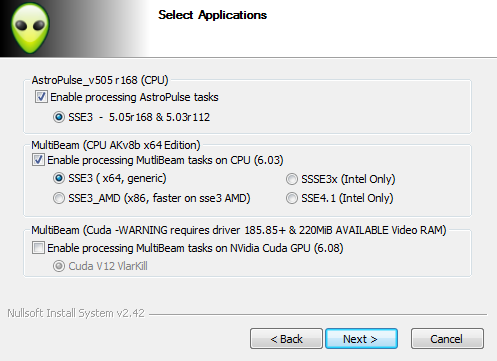Viewport: 497px width, 361px height.
Task: Go to the previous page with Back
Action: [286, 339]
